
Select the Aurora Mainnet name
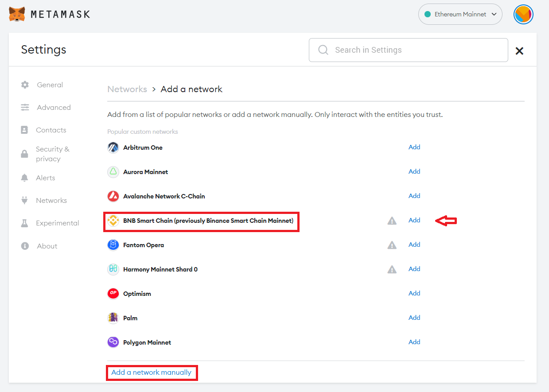point(145,172)
